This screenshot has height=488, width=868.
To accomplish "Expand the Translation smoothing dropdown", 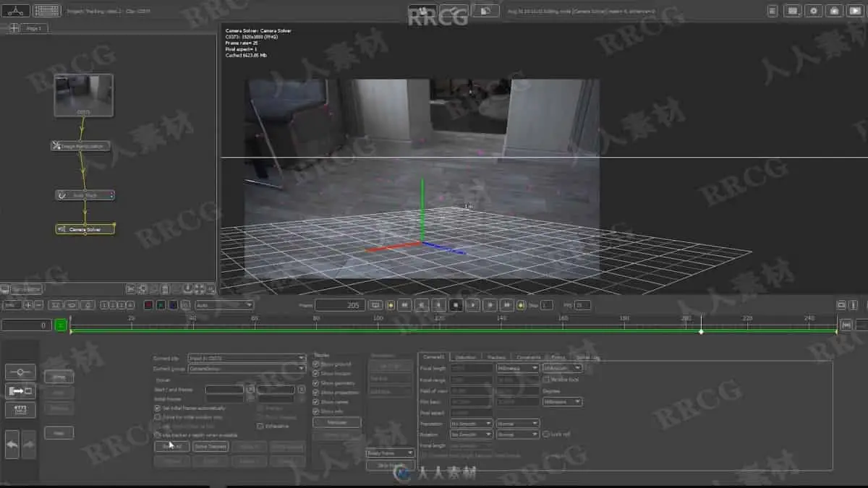I will 471,424.
